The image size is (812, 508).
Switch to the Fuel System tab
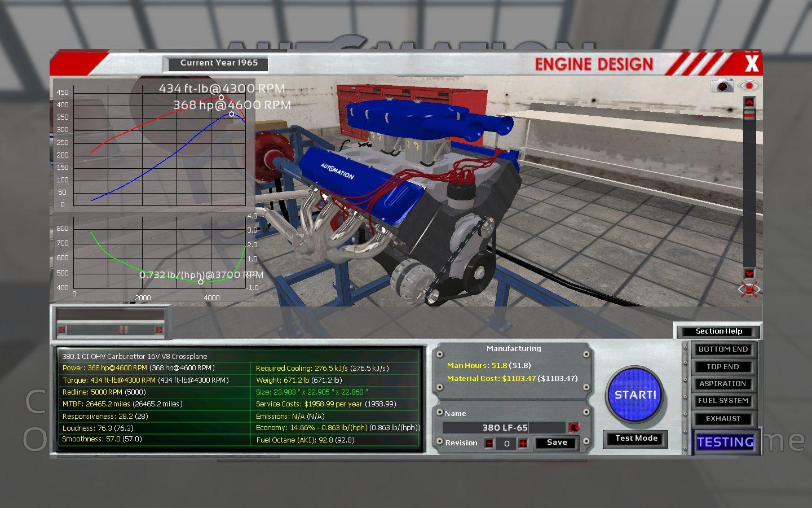(723, 401)
